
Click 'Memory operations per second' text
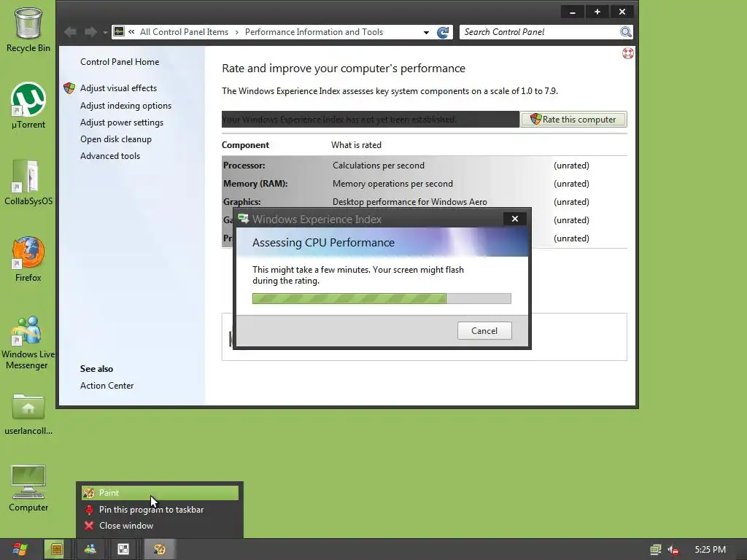392,184
